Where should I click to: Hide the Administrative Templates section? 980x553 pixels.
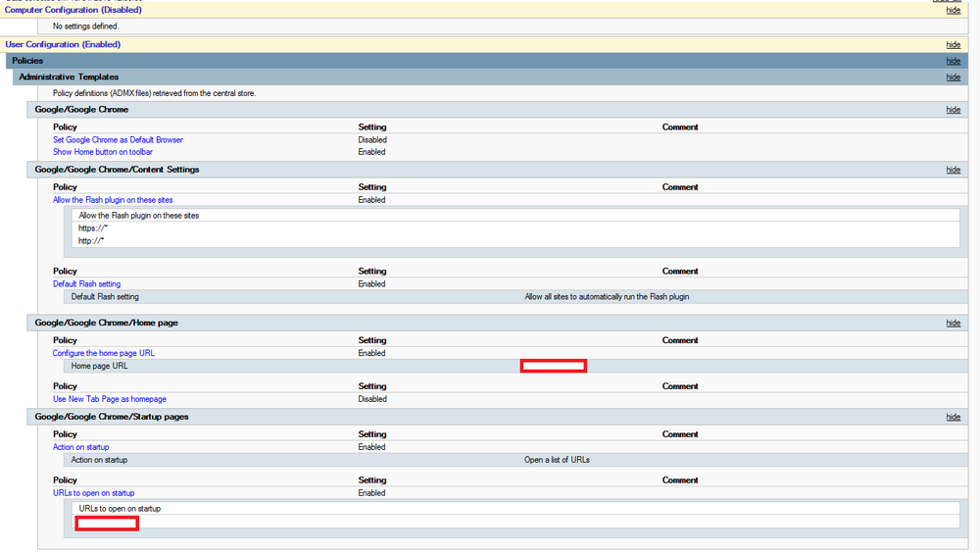tap(954, 76)
